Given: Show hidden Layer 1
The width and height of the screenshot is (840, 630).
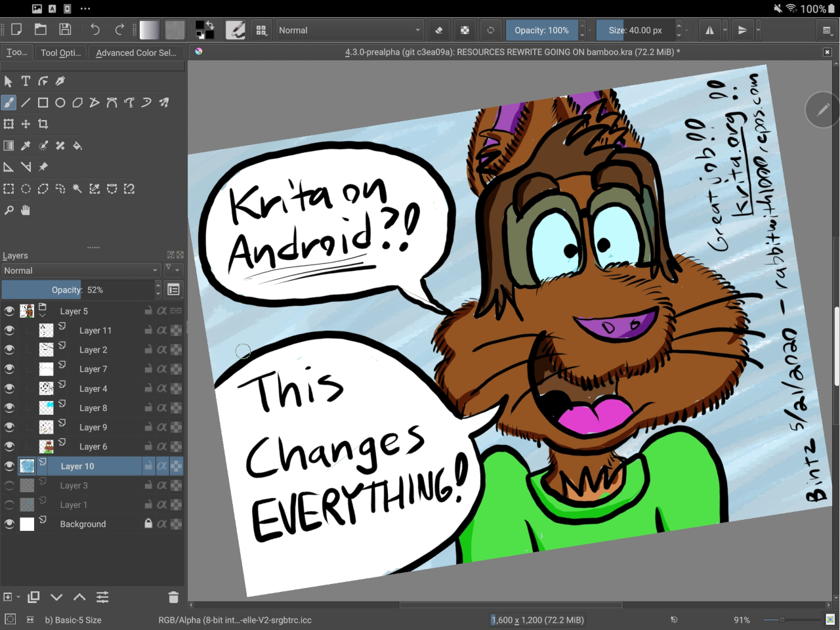Looking at the screenshot, I should pos(9,505).
